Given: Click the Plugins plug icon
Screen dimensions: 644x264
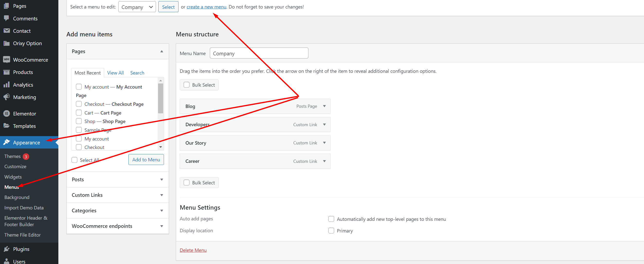Looking at the screenshot, I should [7, 249].
